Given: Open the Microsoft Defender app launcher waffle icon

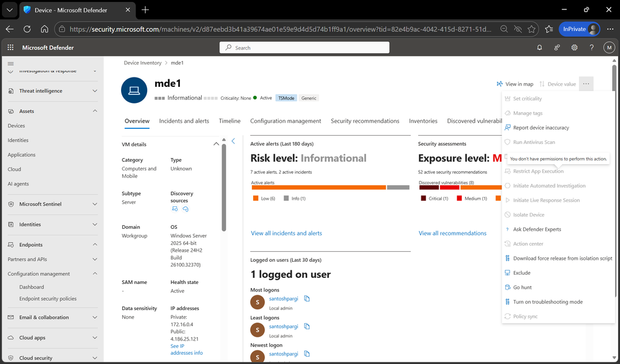Looking at the screenshot, I should (x=10, y=47).
